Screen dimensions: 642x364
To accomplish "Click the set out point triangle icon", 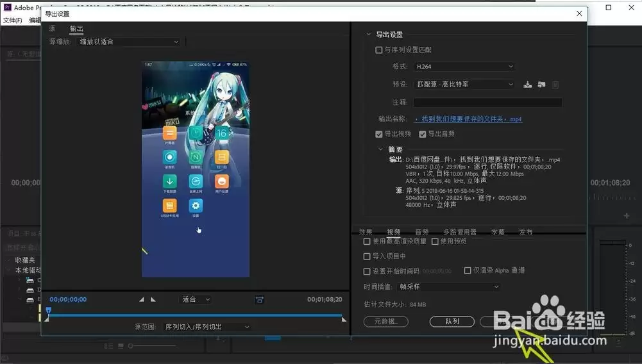I will (x=153, y=299).
